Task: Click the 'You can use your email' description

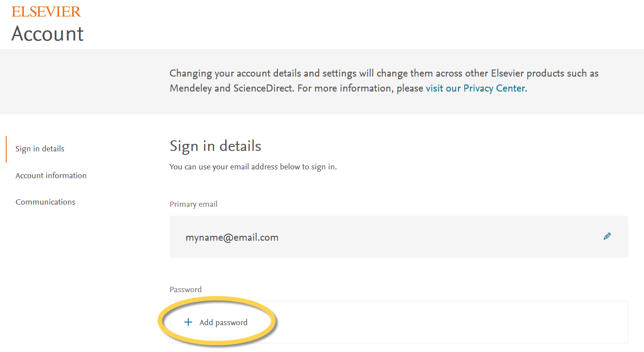Action: pos(253,167)
